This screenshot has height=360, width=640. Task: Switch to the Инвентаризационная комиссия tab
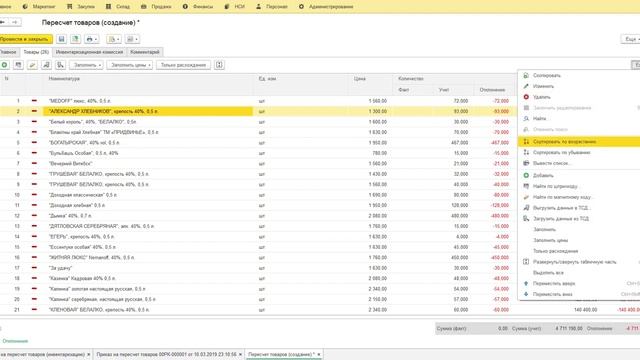coord(89,52)
